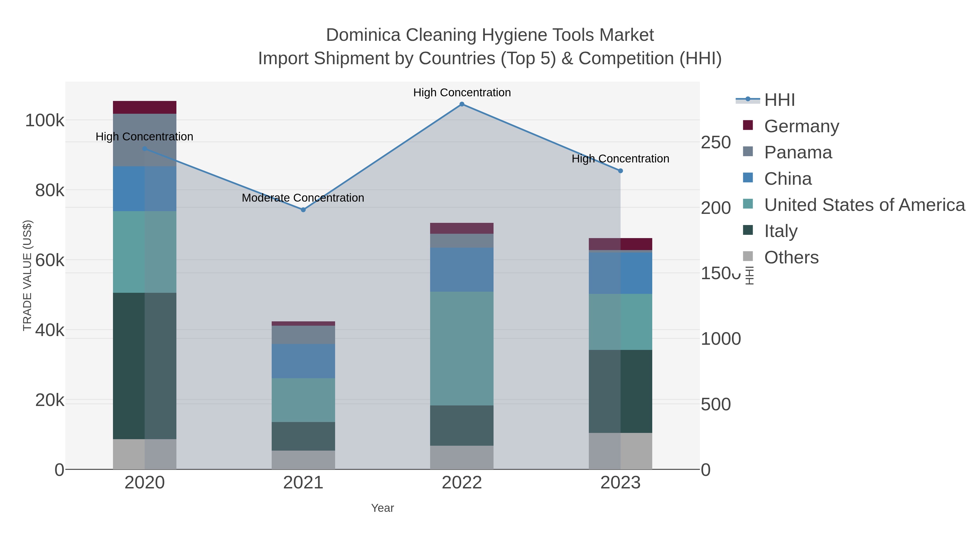Click the HHI data point for 2023
Screen dimensions: 980x551
(x=620, y=171)
